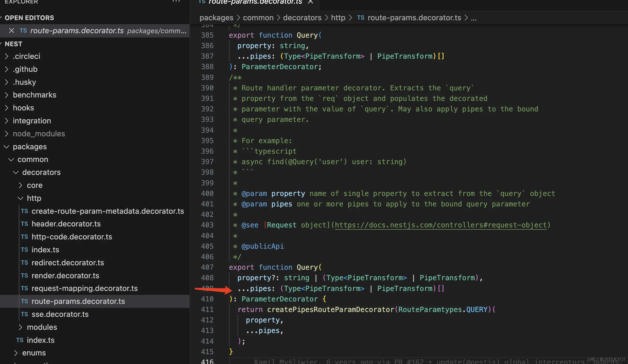Click line number 385 in the gutter

point(207,35)
